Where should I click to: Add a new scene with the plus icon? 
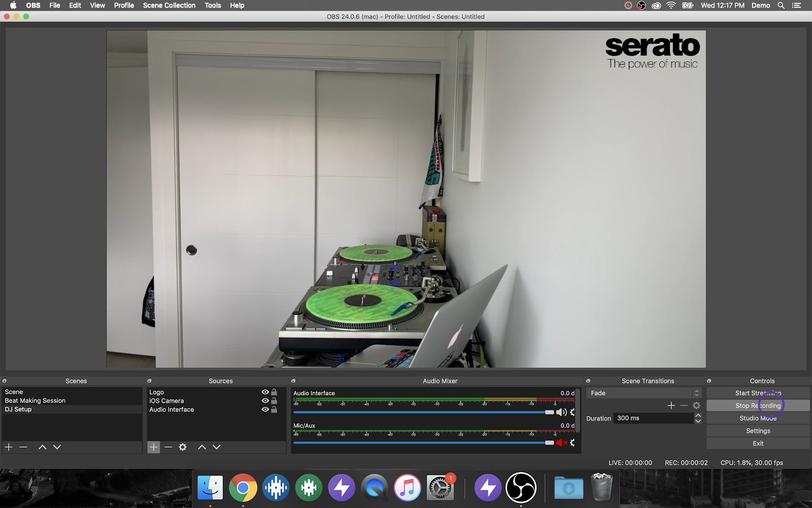click(9, 447)
